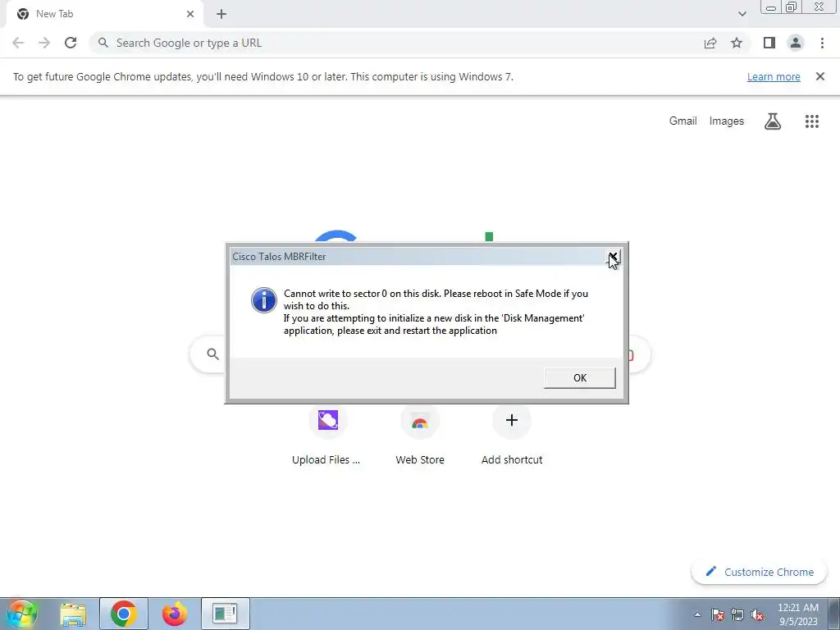Click the magnifier in Google search box

[212, 354]
